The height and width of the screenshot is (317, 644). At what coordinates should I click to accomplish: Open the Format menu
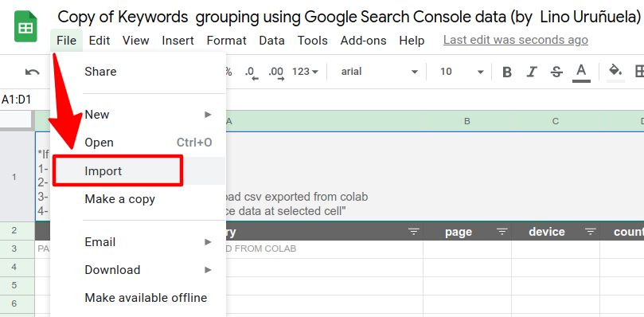[x=227, y=41]
